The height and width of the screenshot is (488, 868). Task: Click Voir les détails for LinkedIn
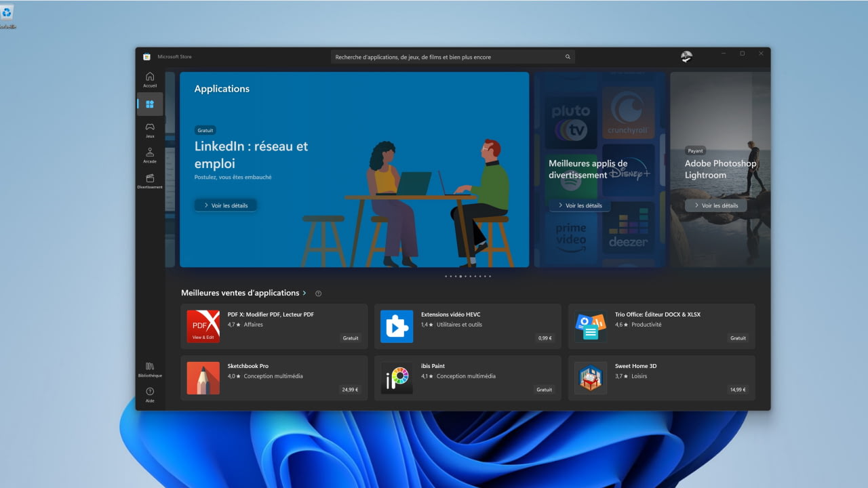point(226,205)
